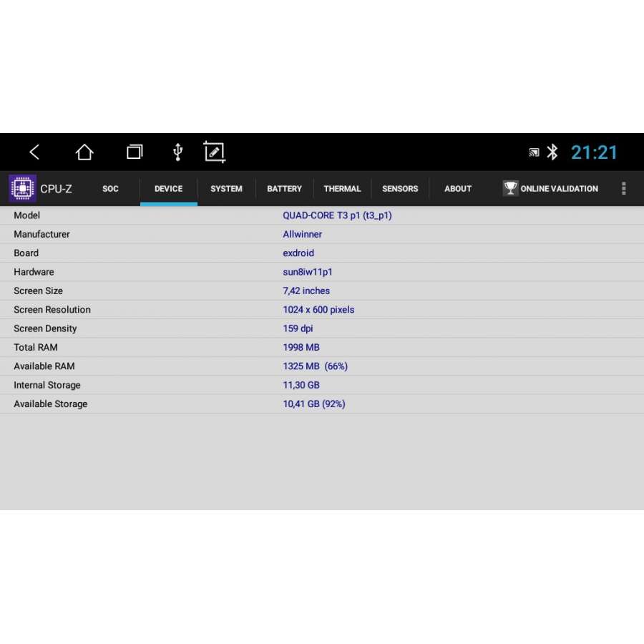Switch to the BATTERY tab
The height and width of the screenshot is (644, 644).
click(284, 188)
